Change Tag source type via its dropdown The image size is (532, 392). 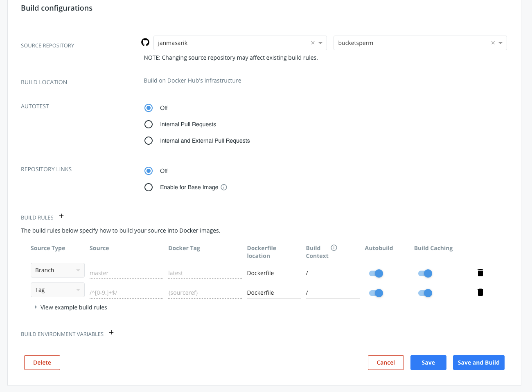57,289
